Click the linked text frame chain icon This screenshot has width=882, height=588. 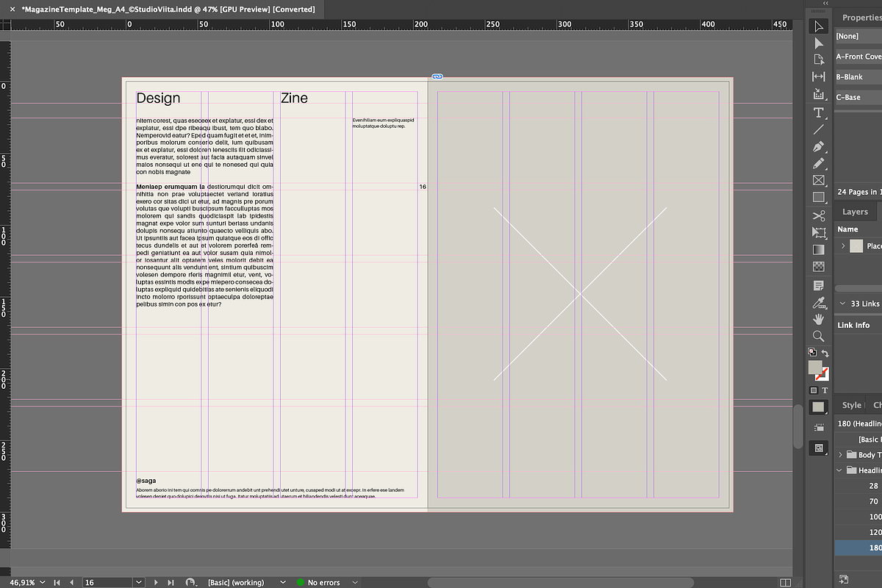coord(437,76)
